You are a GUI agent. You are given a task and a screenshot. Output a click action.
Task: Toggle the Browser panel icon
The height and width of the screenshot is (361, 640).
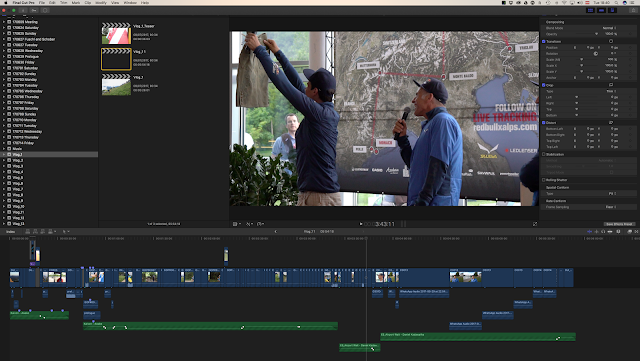tap(590, 10)
